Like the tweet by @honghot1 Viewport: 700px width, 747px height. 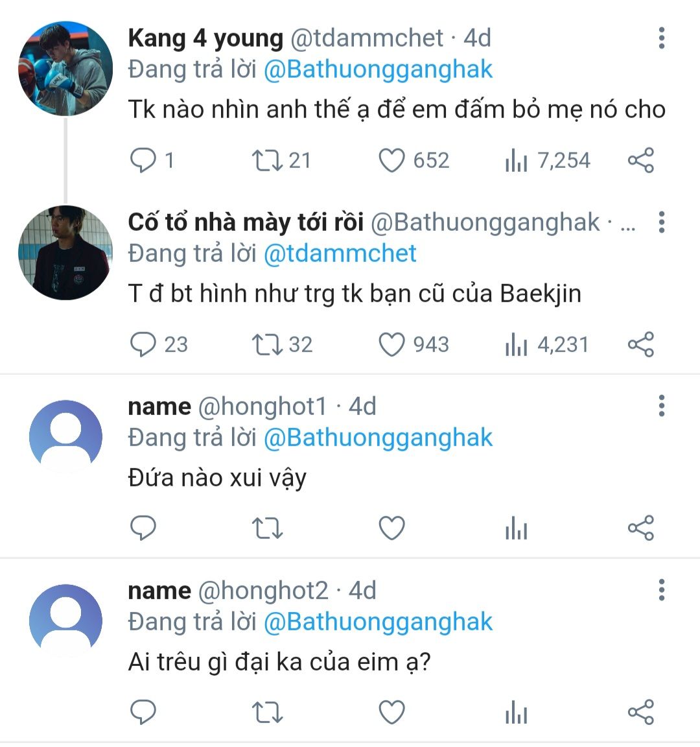click(391, 528)
